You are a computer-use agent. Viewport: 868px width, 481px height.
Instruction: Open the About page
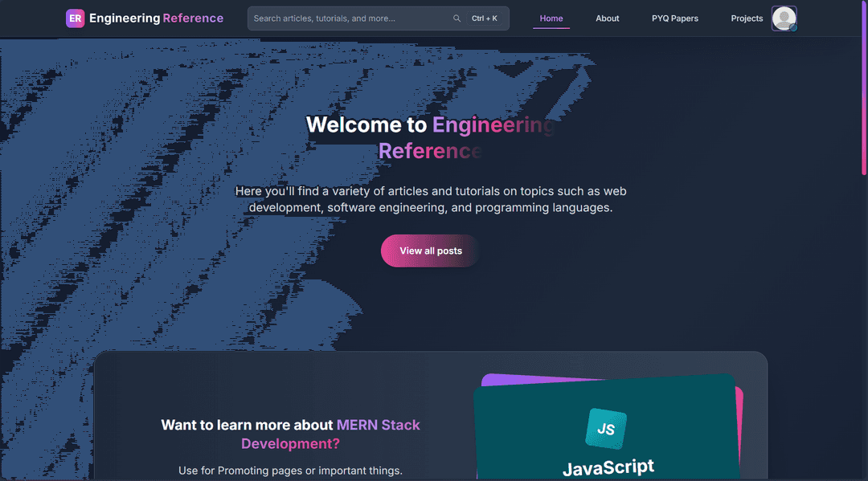coord(608,18)
